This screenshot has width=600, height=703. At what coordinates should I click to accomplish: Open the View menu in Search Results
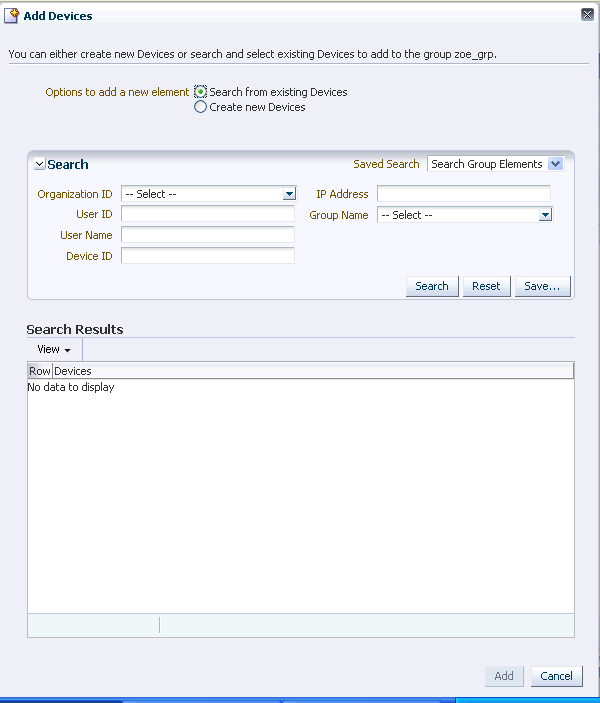point(54,349)
